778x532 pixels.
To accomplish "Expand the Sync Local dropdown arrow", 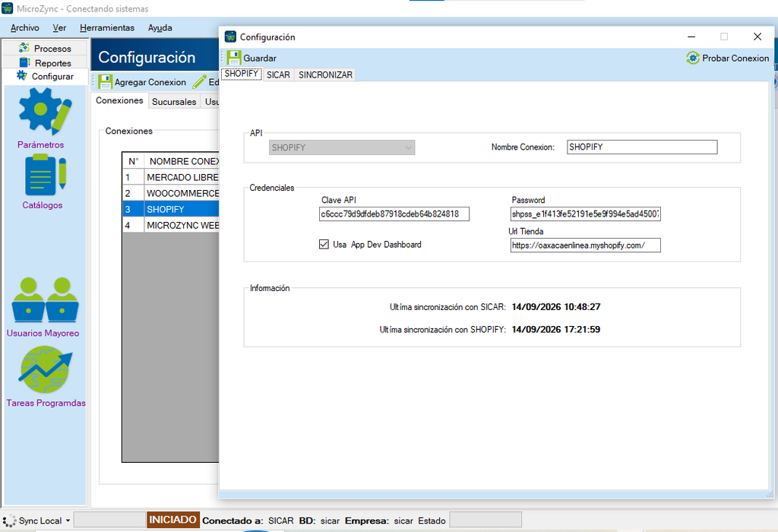I will 68,521.
